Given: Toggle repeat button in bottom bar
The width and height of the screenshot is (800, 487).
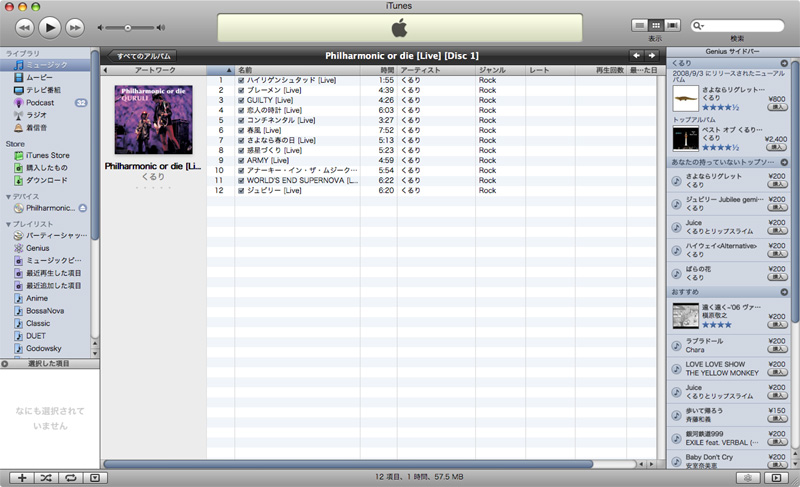Looking at the screenshot, I should click(70, 478).
